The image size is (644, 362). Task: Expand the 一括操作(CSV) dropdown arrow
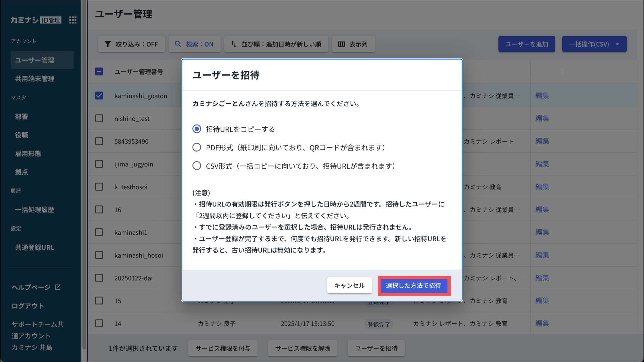[617, 44]
